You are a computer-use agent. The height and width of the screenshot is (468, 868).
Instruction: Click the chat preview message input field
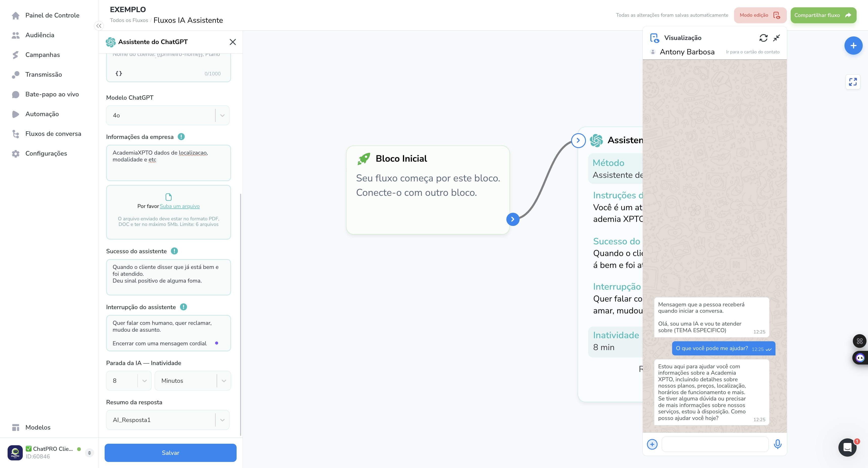pos(715,444)
